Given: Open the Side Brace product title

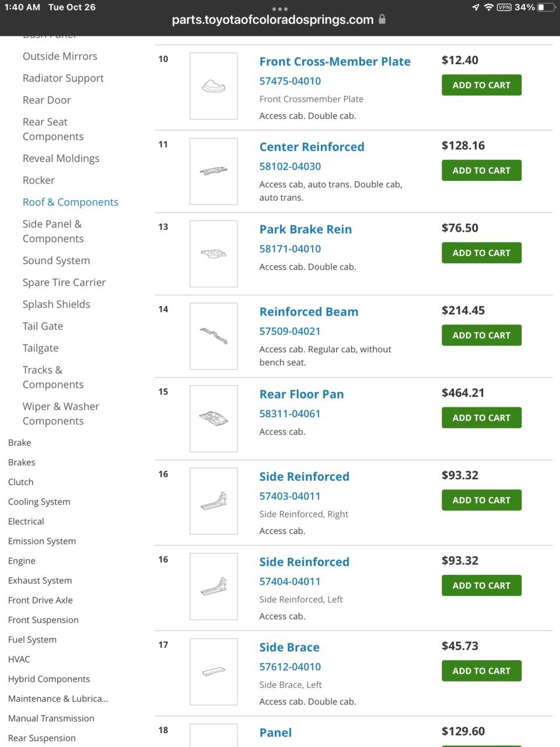Looking at the screenshot, I should [289, 647].
